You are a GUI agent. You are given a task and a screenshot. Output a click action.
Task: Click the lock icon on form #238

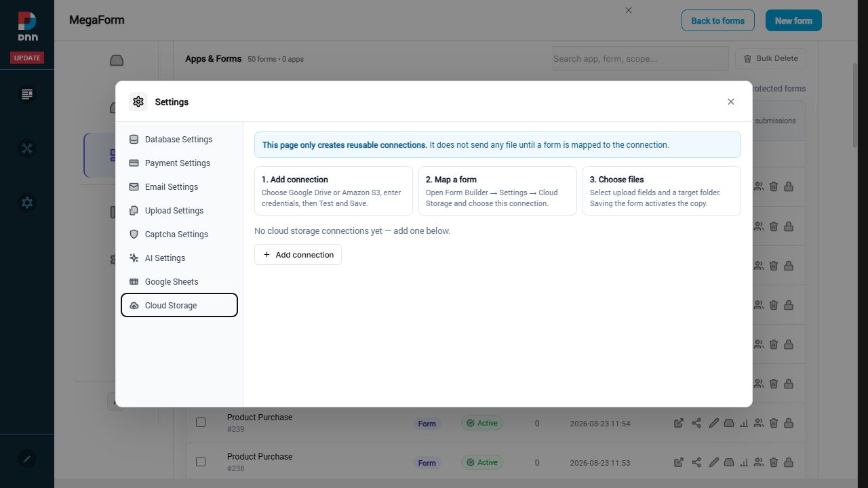click(789, 462)
